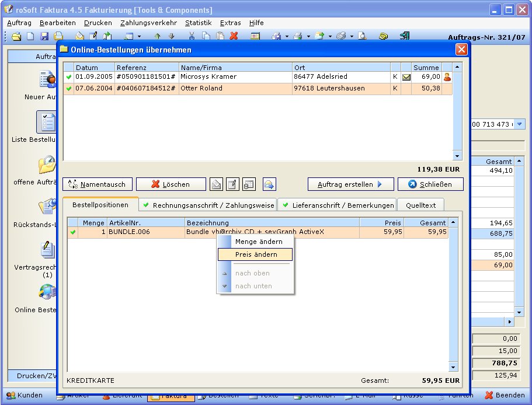Click the notepad edit icon in dialog toolbar
This screenshot has width=532, height=405.
click(x=232, y=184)
